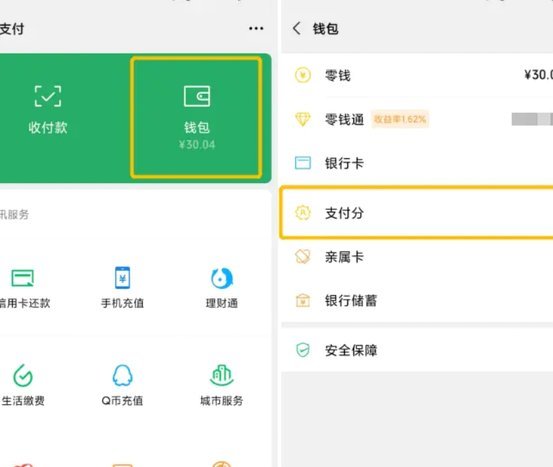Tap the Q币充值 label text

tap(122, 401)
